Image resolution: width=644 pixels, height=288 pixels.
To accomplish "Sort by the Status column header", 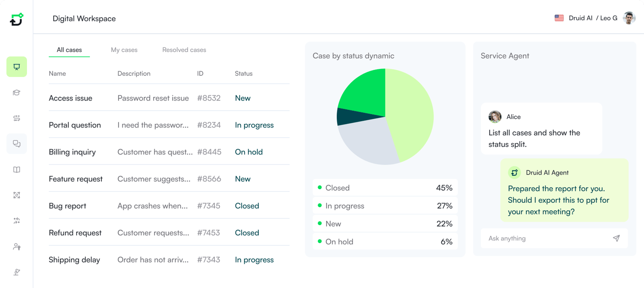I will (x=243, y=73).
